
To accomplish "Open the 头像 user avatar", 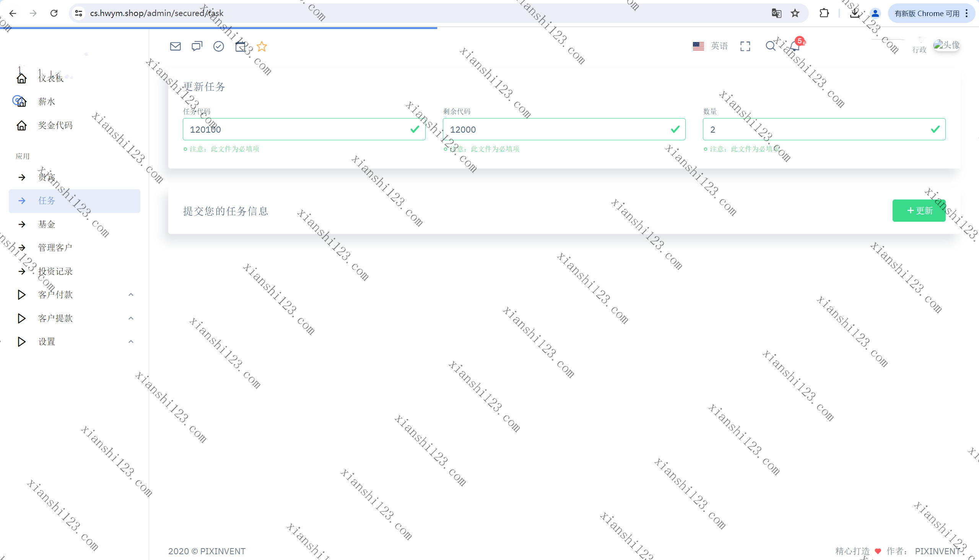I will (946, 45).
